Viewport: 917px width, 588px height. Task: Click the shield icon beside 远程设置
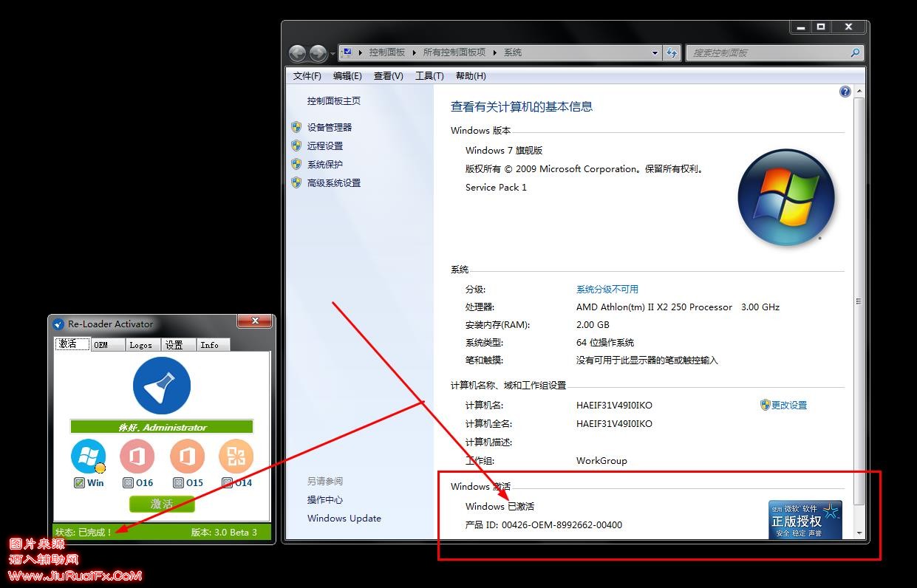tap(296, 146)
